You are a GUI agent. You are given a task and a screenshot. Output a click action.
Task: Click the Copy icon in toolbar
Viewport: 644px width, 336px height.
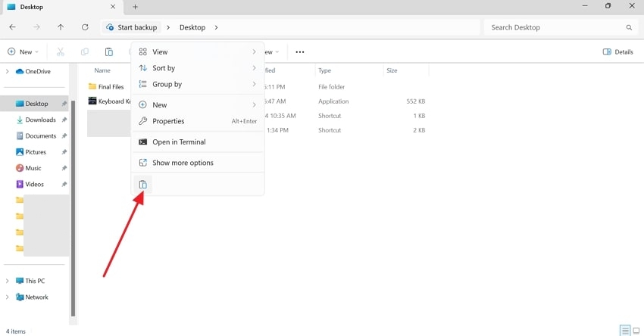pos(85,52)
